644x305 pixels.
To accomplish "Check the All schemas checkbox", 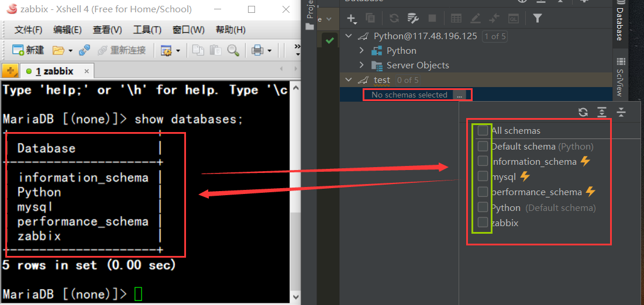I will pyautogui.click(x=483, y=131).
